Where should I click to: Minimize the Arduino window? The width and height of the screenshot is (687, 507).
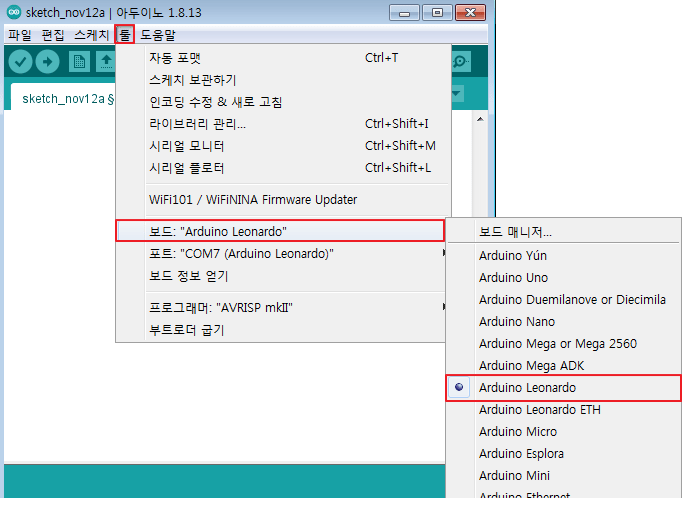[x=404, y=13]
